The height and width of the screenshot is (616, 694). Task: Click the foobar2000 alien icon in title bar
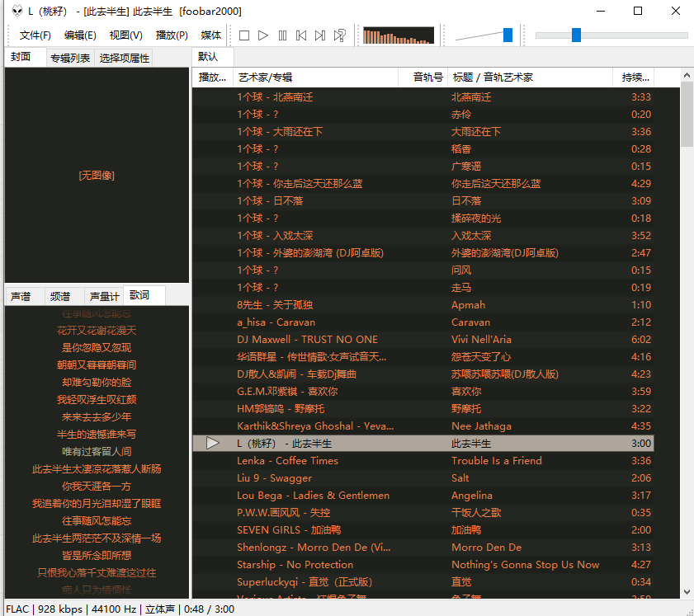(17, 11)
